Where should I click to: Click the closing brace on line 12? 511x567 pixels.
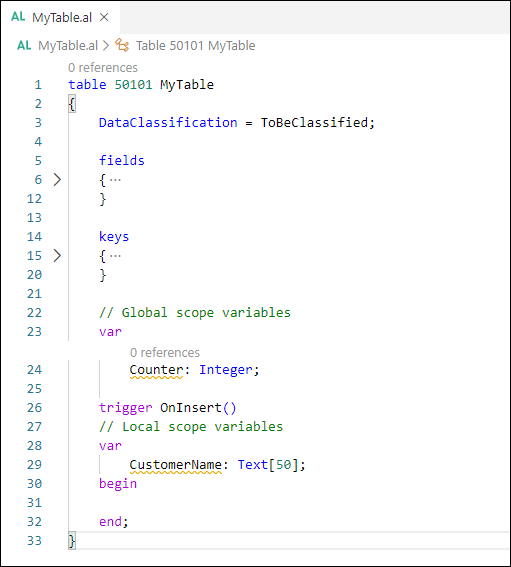point(103,199)
